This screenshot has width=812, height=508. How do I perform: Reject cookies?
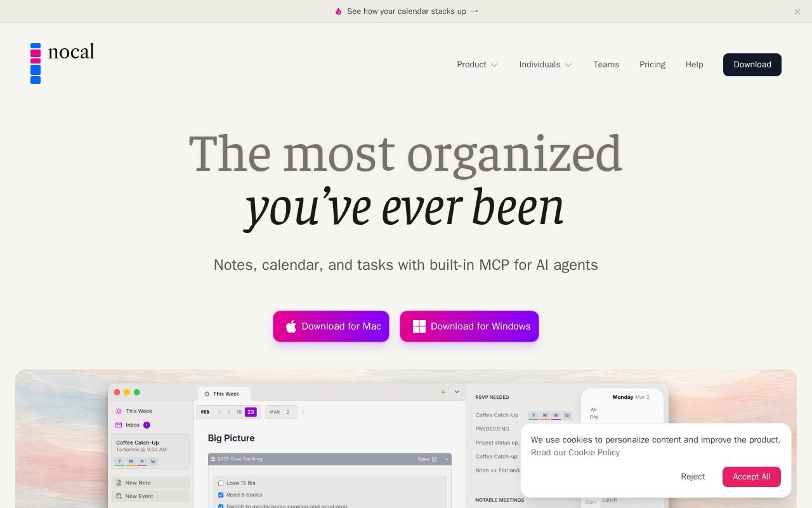[693, 477]
